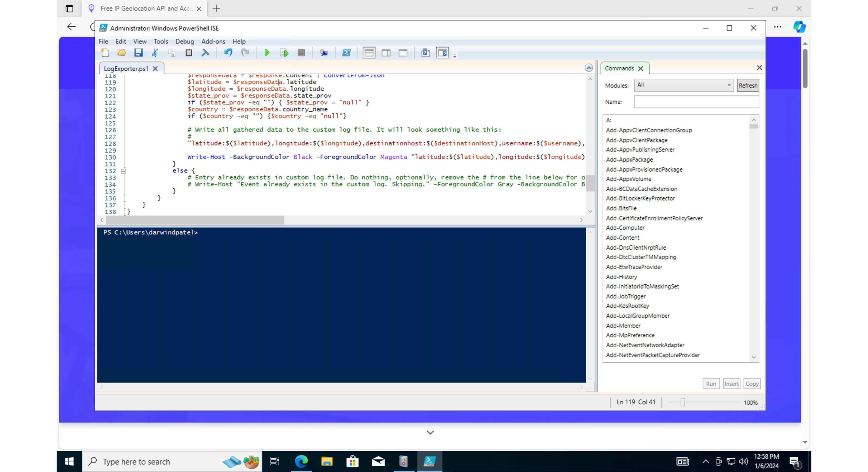
Task: Collapse the else block at line 132
Action: 124,171
